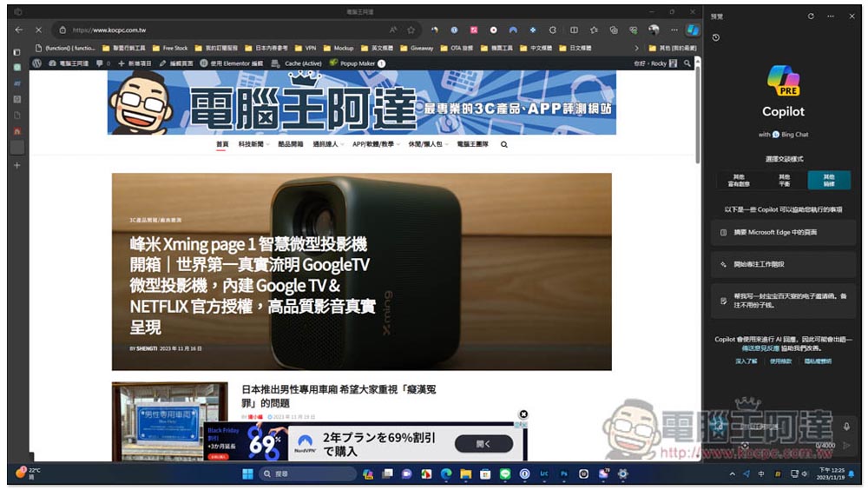This screenshot has width=868, height=490.
Task: Open the VPN bookmark folder
Action: click(x=306, y=49)
